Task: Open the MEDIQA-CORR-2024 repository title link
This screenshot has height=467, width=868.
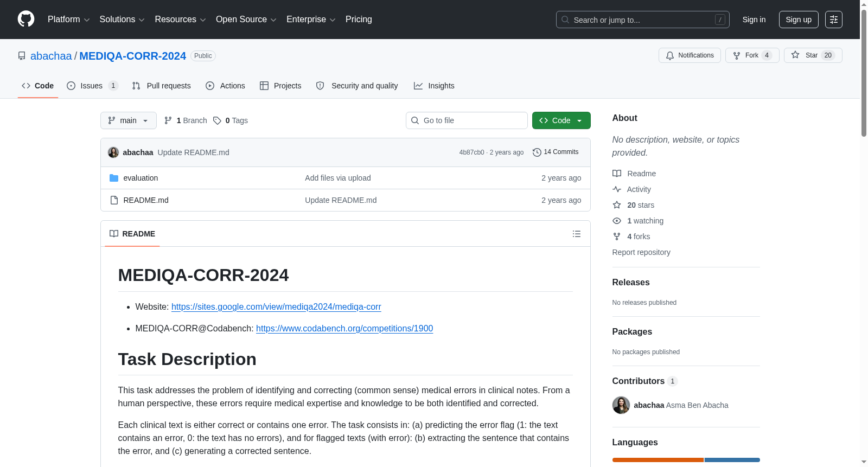Action: (x=133, y=56)
